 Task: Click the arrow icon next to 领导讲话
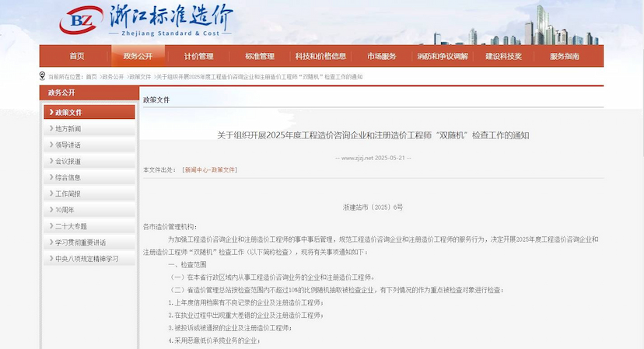[x=51, y=145]
